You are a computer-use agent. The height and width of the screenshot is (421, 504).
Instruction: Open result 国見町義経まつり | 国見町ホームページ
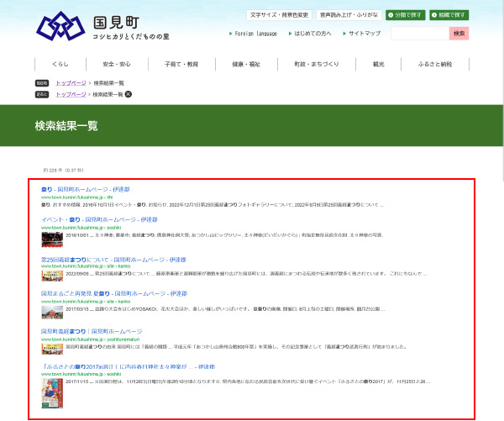click(x=92, y=331)
